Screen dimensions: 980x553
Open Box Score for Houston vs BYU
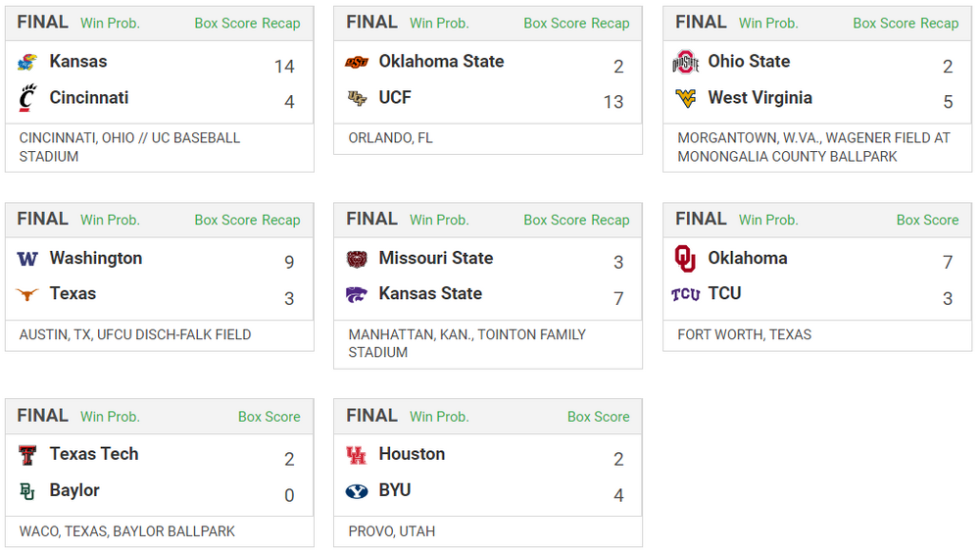coord(598,417)
